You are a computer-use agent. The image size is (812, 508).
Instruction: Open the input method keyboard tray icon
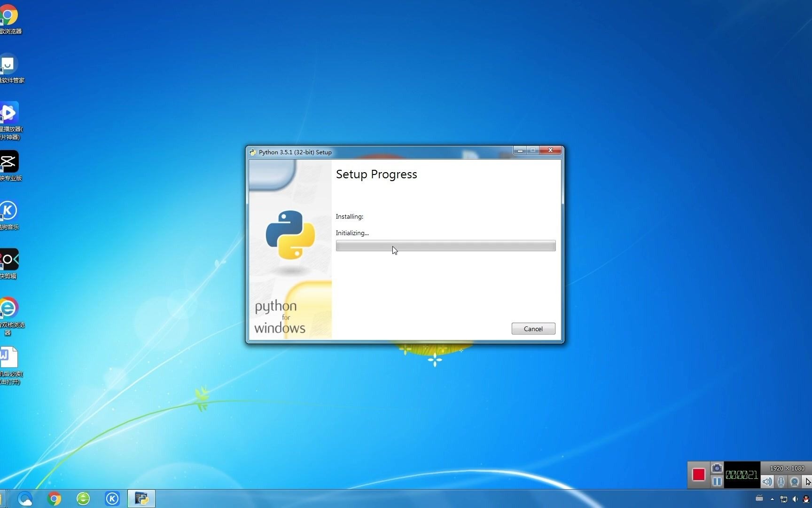[759, 498]
